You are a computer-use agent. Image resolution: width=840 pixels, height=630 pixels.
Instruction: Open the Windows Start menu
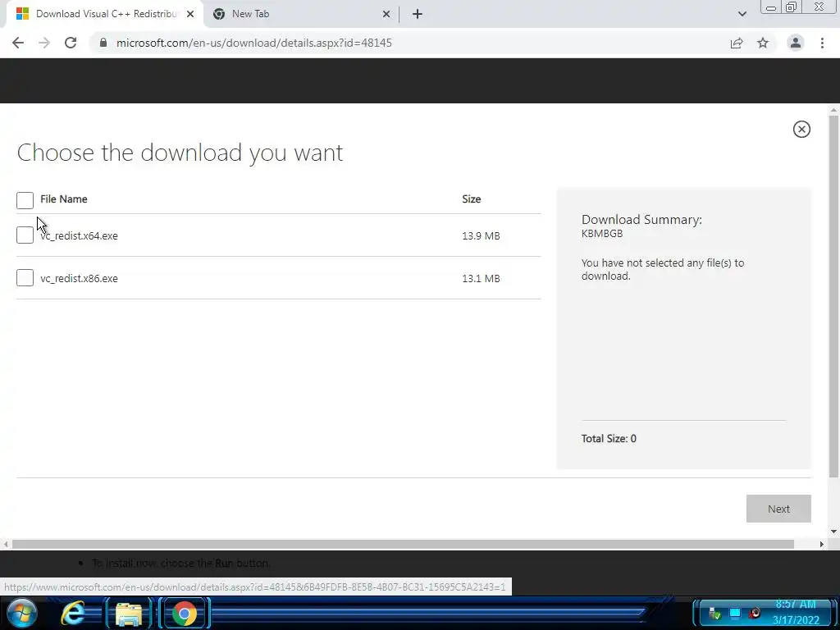pos(22,614)
